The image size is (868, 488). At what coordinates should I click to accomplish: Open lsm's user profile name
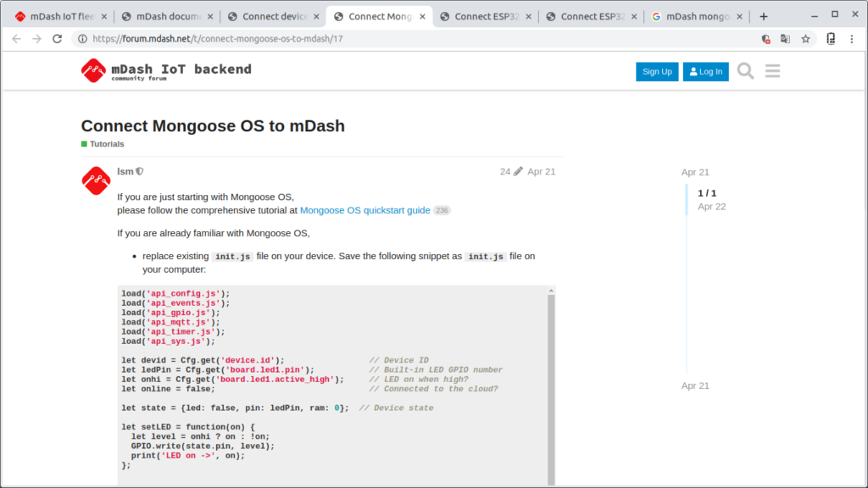125,171
